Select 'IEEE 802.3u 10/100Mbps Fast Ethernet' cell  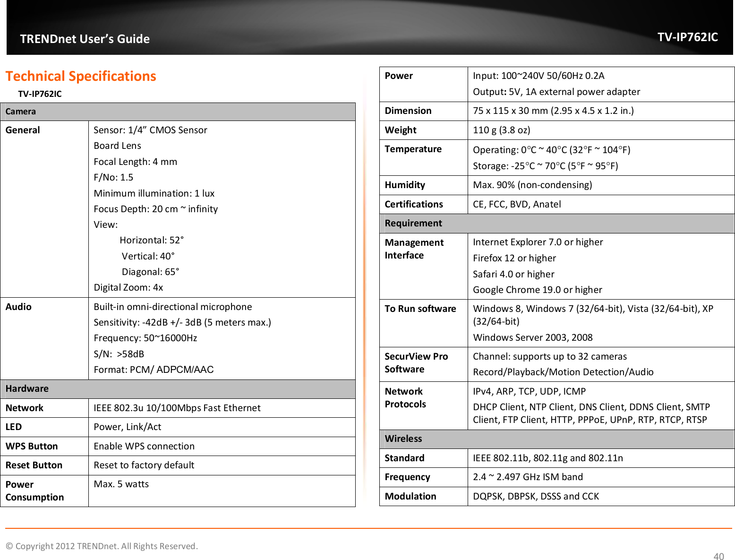(x=177, y=408)
